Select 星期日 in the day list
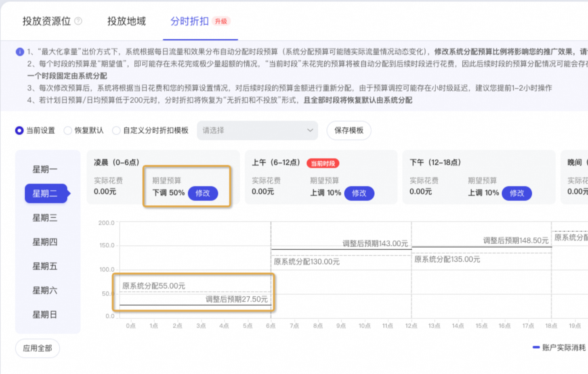The height and width of the screenshot is (374, 588). (45, 315)
